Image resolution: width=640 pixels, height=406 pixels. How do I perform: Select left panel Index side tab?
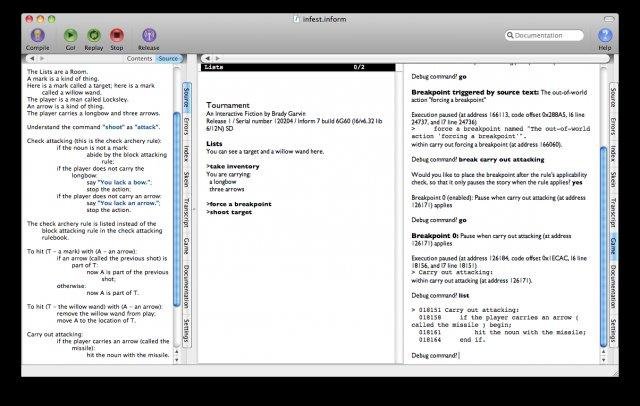[187, 153]
